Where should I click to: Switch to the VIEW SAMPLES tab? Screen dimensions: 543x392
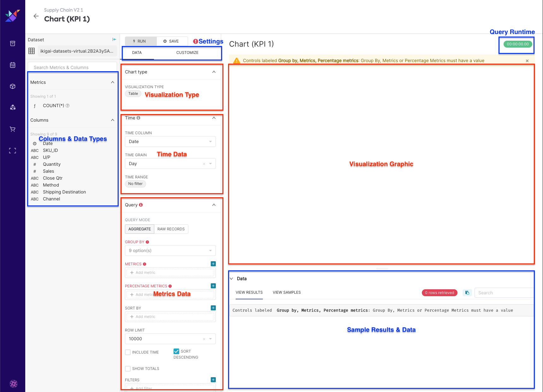pyautogui.click(x=286, y=292)
